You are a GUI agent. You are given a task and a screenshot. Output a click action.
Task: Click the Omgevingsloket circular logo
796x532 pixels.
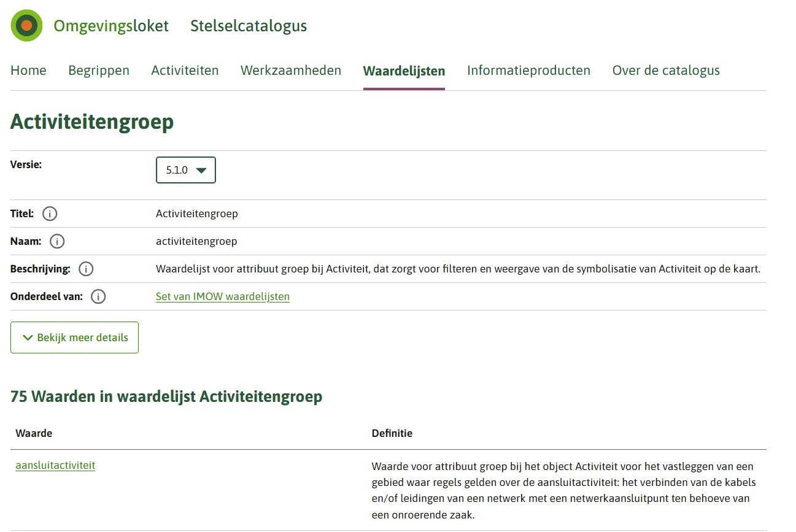(x=26, y=26)
